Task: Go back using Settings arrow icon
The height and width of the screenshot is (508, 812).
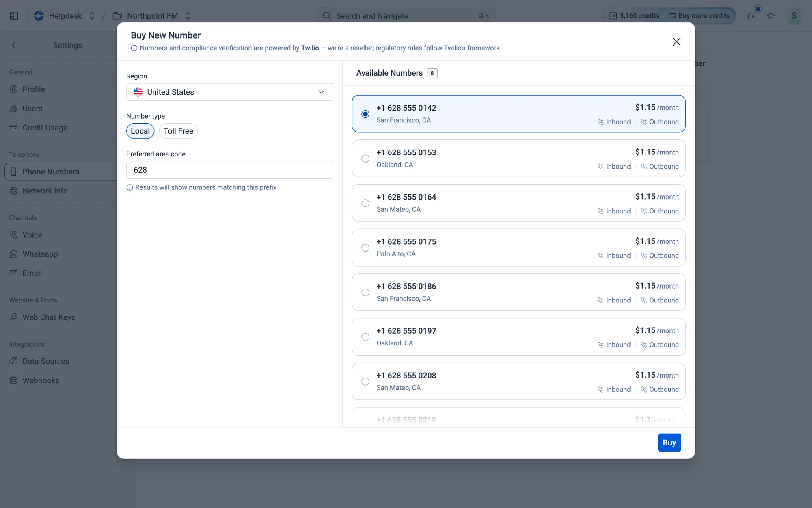Action: (x=14, y=45)
